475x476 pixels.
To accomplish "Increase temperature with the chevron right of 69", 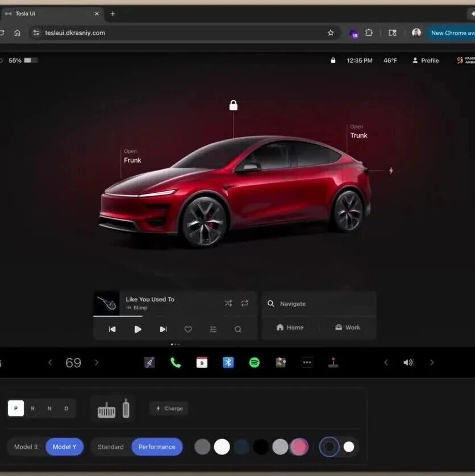I will click(x=97, y=362).
